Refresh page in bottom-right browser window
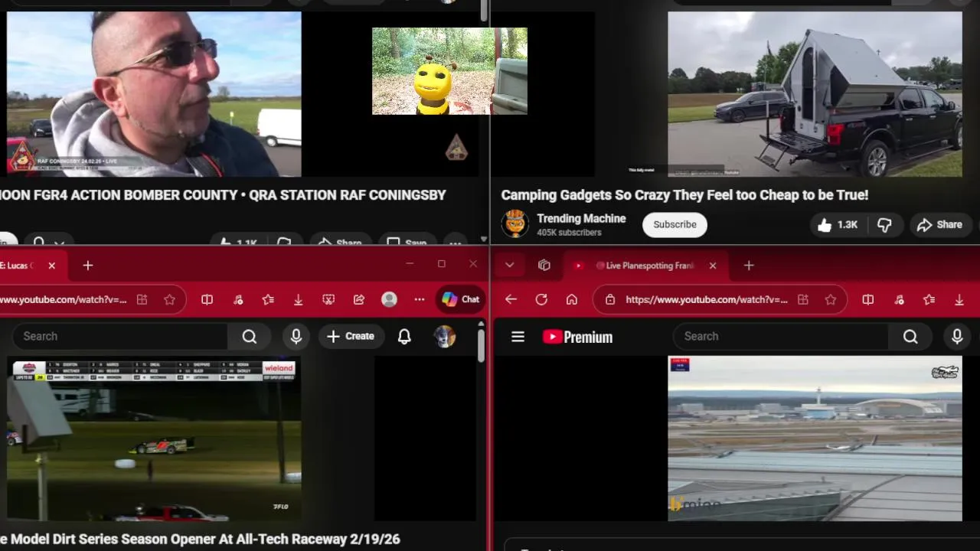The image size is (980, 551). coord(541,300)
